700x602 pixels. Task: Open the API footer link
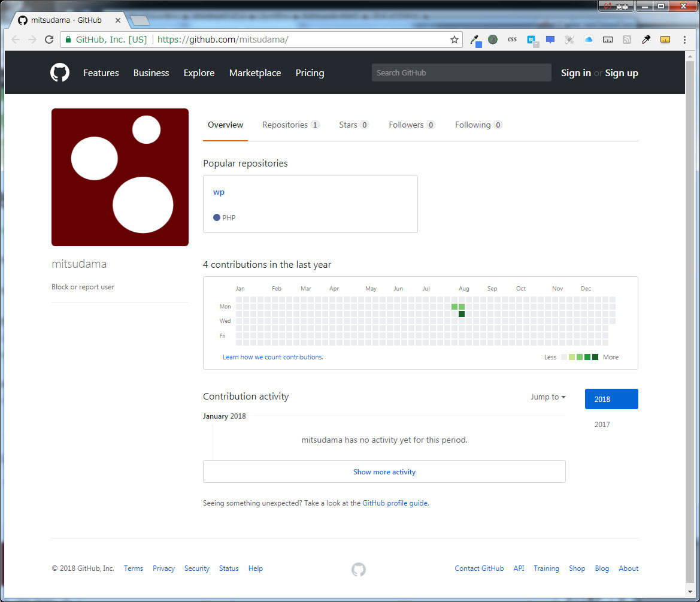click(519, 568)
